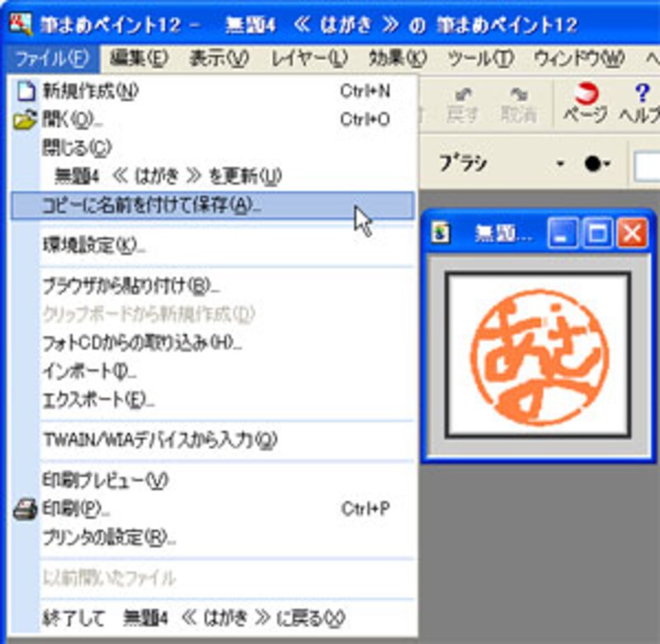This screenshot has height=644, width=660.
Task: Click the open folder icon beside 開く
Action: (x=26, y=117)
